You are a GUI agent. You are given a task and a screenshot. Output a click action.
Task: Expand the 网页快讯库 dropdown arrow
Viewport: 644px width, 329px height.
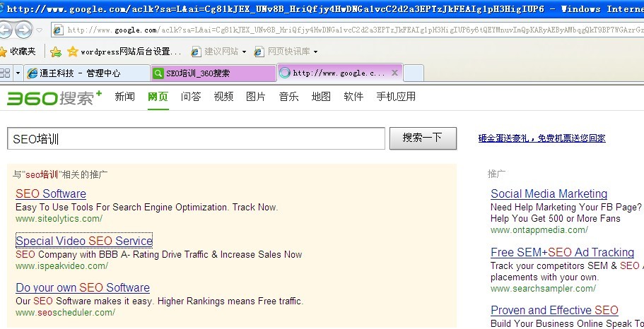[x=315, y=52]
